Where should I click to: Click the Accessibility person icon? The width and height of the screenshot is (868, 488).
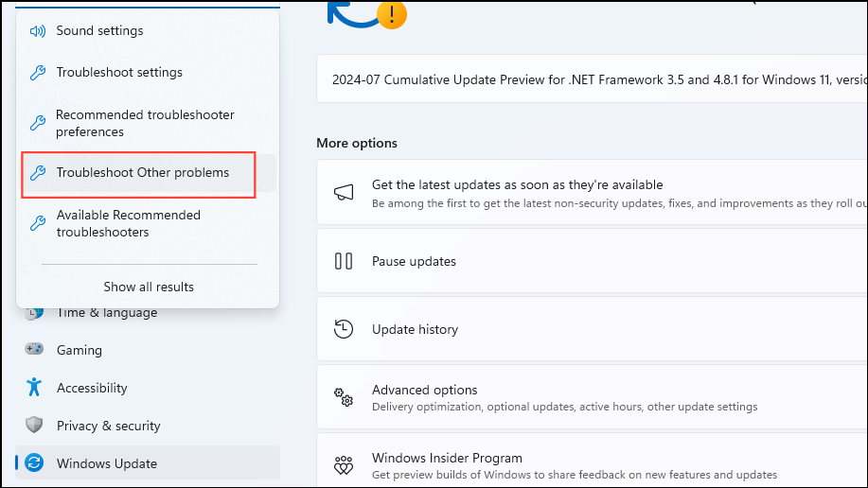point(34,387)
